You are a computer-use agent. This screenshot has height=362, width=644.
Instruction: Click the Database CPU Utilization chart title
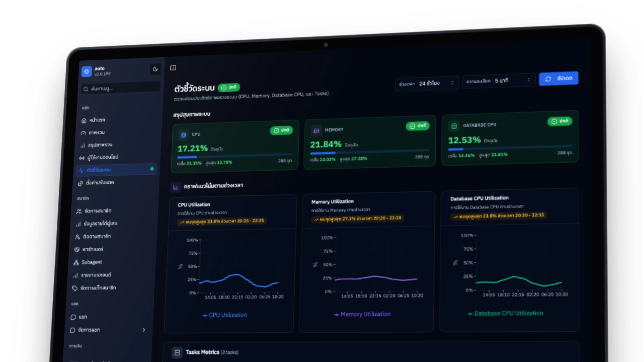[x=479, y=198]
